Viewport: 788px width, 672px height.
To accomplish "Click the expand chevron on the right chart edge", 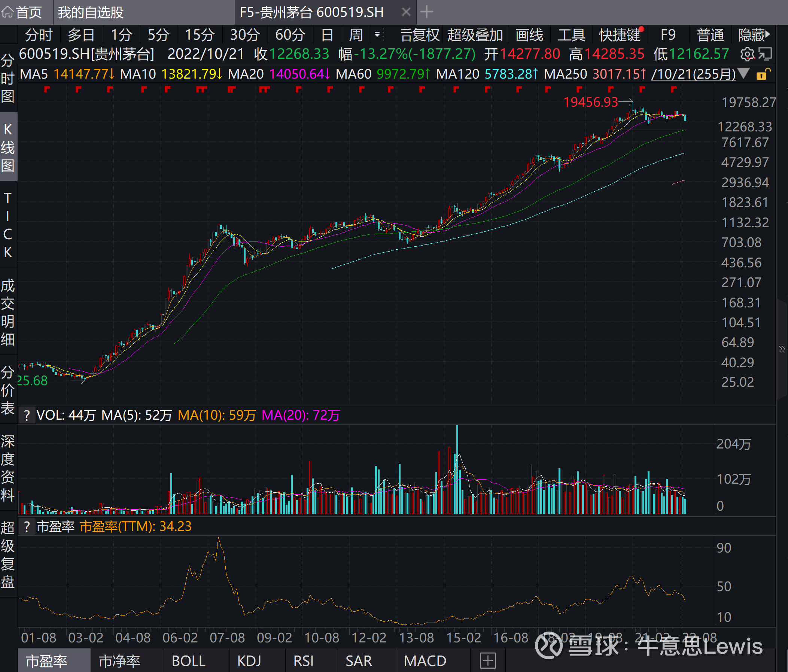I will [782, 349].
